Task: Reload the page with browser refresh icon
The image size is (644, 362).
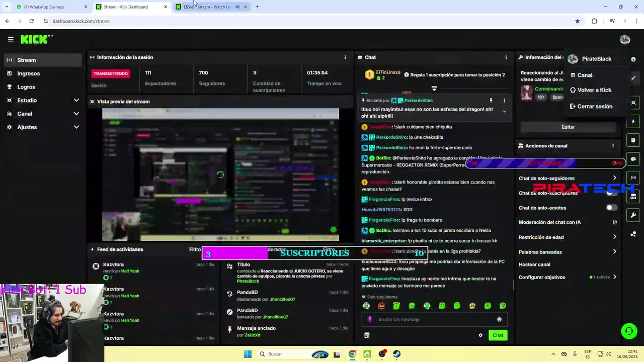Action: coord(31,21)
